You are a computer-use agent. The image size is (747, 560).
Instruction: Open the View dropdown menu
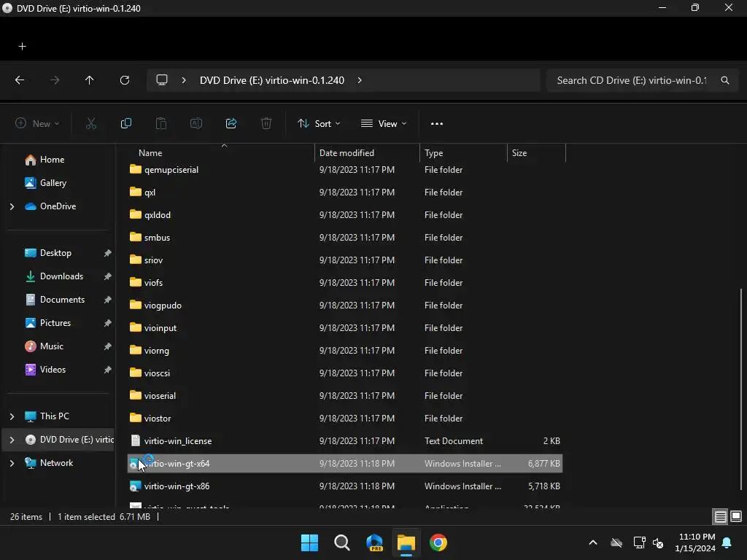pos(384,123)
